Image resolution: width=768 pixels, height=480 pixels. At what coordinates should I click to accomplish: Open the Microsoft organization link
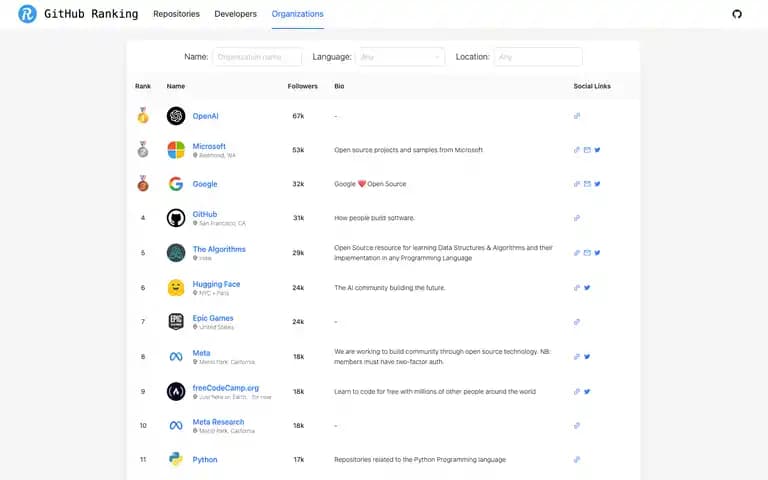209,146
